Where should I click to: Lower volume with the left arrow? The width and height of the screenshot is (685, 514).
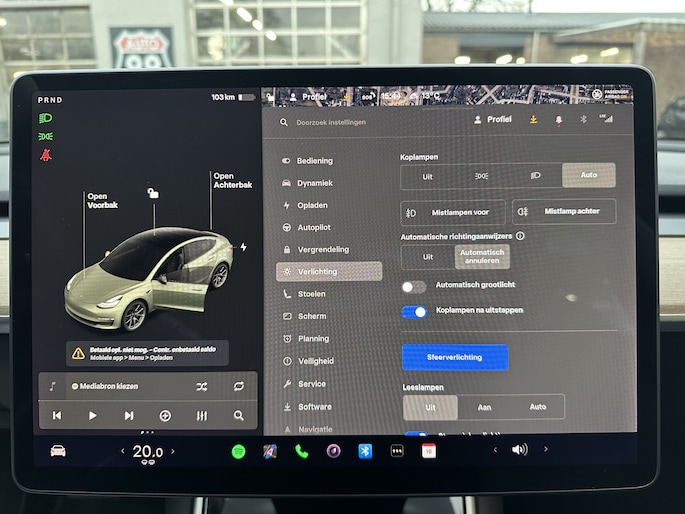pos(495,450)
